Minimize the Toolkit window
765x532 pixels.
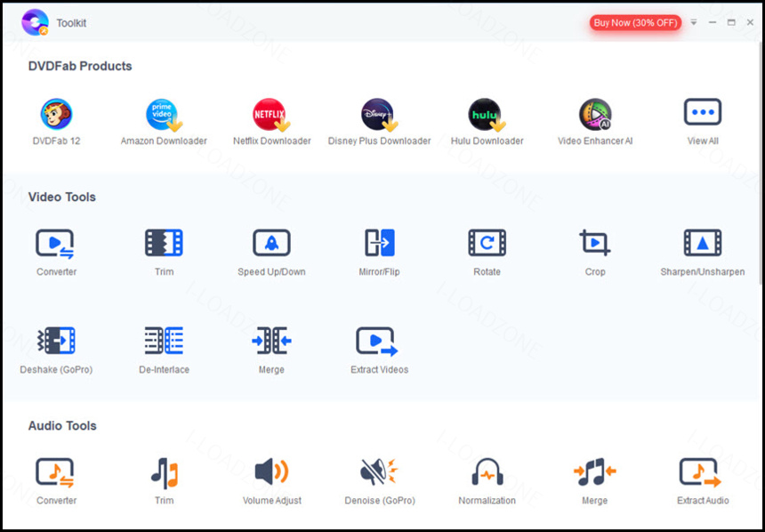pos(713,22)
